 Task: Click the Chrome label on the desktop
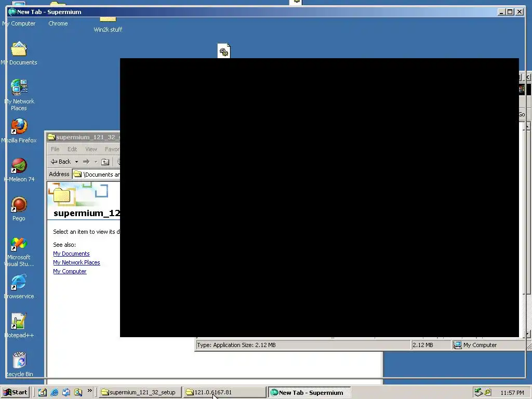58,23
